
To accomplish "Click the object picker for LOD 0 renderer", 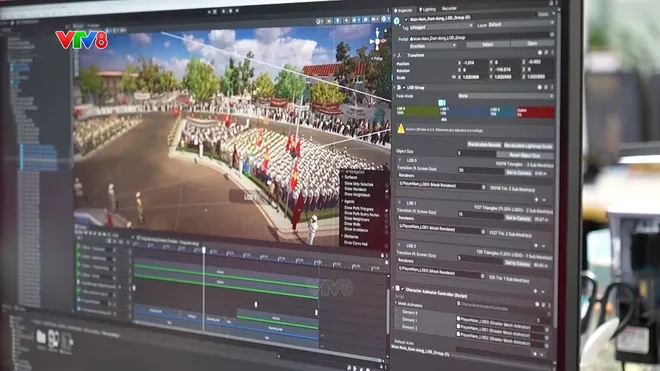I will (x=484, y=187).
